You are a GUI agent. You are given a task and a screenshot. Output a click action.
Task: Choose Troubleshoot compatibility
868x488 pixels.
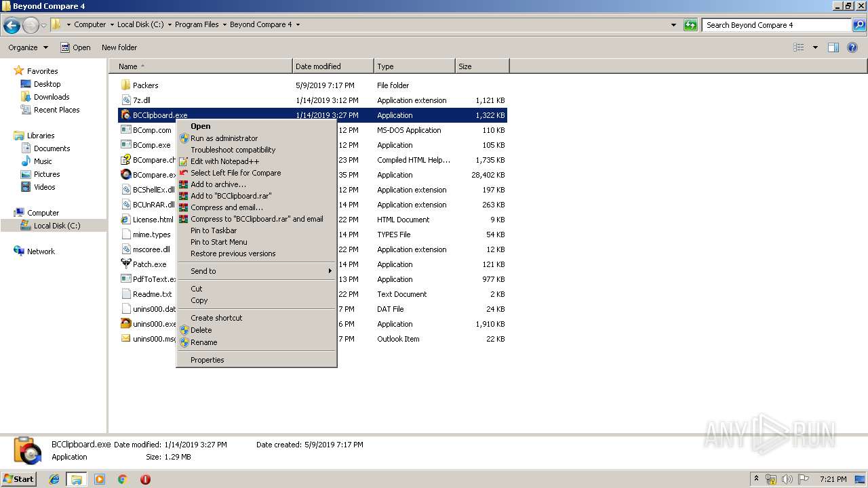click(x=256, y=150)
